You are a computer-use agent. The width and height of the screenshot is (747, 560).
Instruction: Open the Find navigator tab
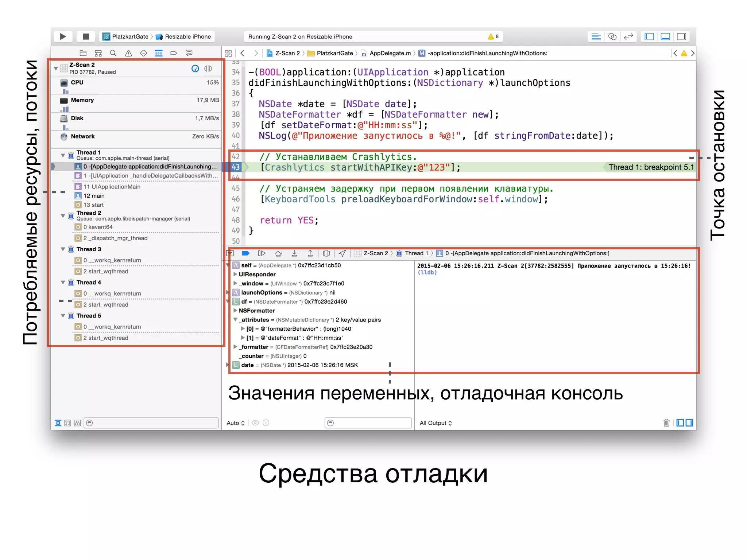click(x=113, y=53)
